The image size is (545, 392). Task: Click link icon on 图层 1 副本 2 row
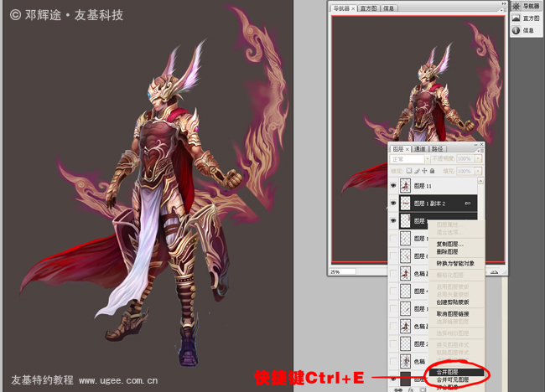pyautogui.click(x=468, y=204)
